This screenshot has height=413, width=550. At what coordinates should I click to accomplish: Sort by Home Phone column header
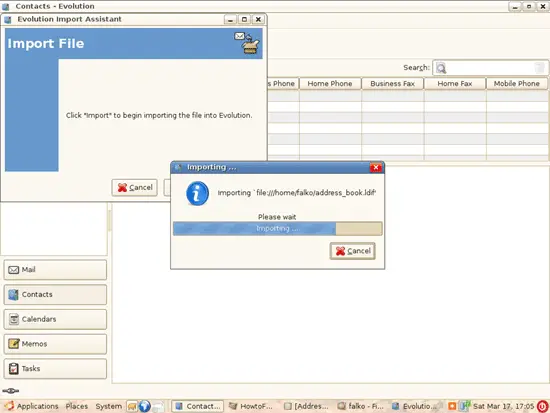pos(330,84)
